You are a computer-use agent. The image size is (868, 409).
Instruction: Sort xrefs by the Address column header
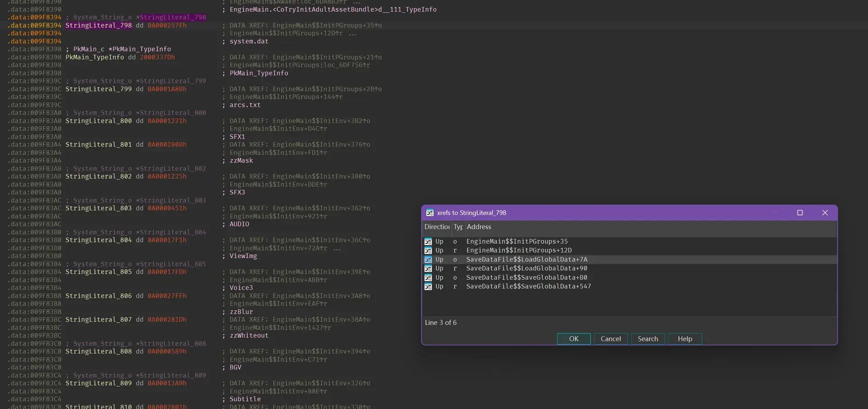[650, 227]
